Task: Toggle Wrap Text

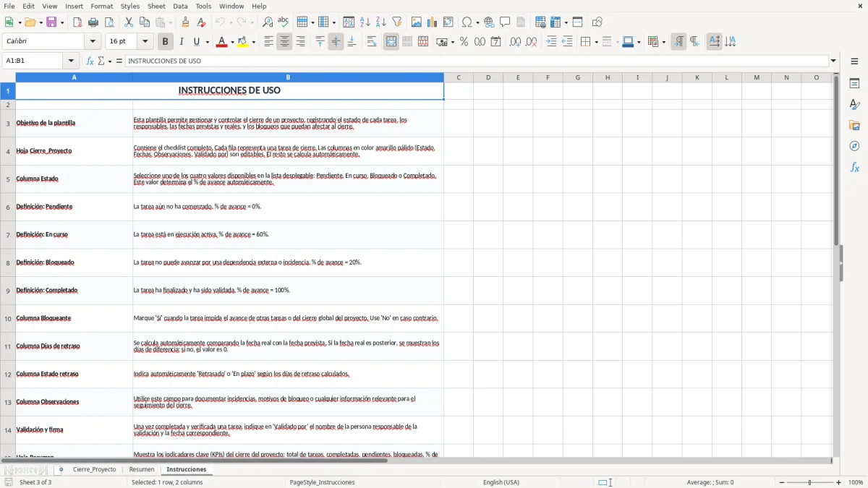Action: point(372,42)
